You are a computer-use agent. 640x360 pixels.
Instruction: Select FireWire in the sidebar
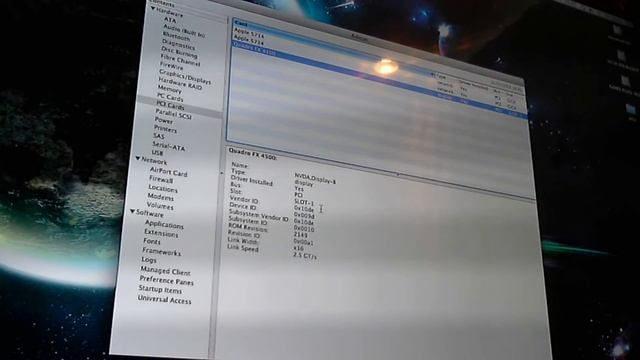click(171, 66)
